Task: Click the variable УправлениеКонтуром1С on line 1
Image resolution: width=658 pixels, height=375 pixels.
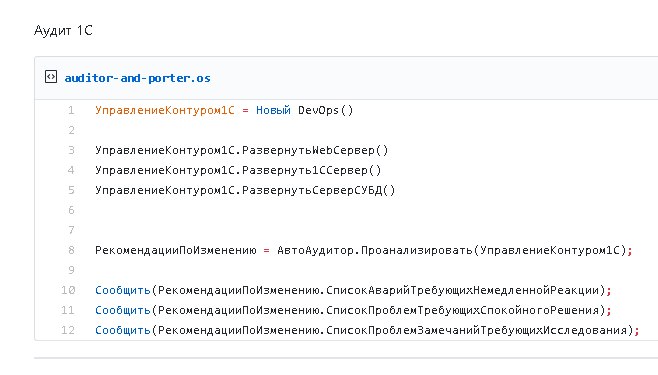Action: (x=165, y=110)
